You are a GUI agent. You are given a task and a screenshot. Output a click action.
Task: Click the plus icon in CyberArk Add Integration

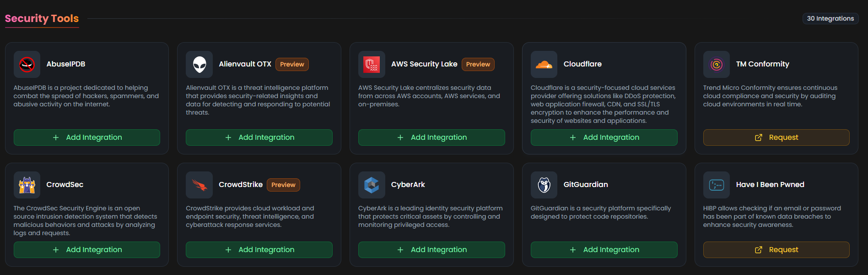click(400, 250)
